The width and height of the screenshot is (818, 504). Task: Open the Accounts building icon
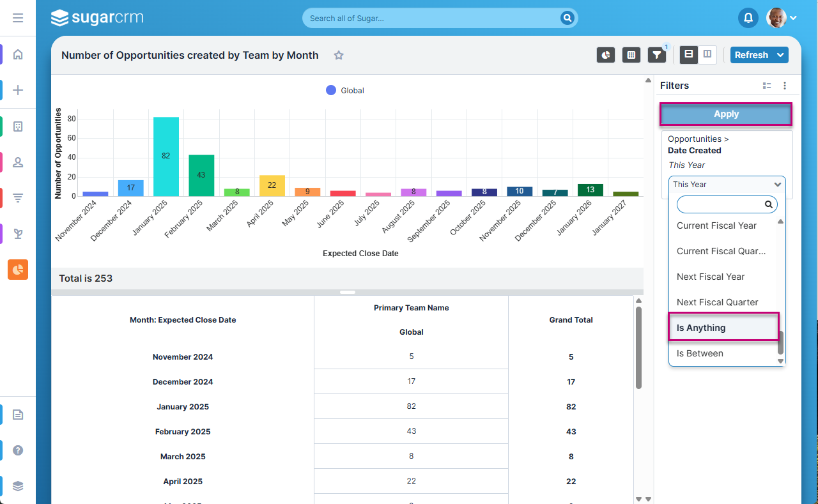coord(18,126)
